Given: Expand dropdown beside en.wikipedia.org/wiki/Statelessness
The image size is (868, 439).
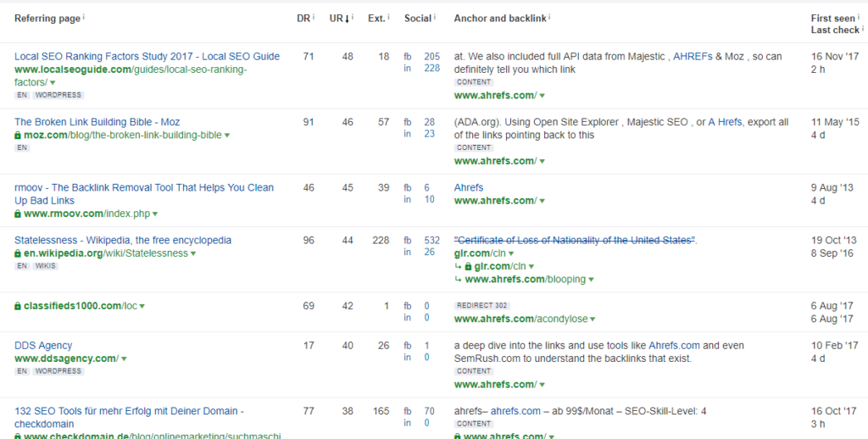Looking at the screenshot, I should [193, 253].
